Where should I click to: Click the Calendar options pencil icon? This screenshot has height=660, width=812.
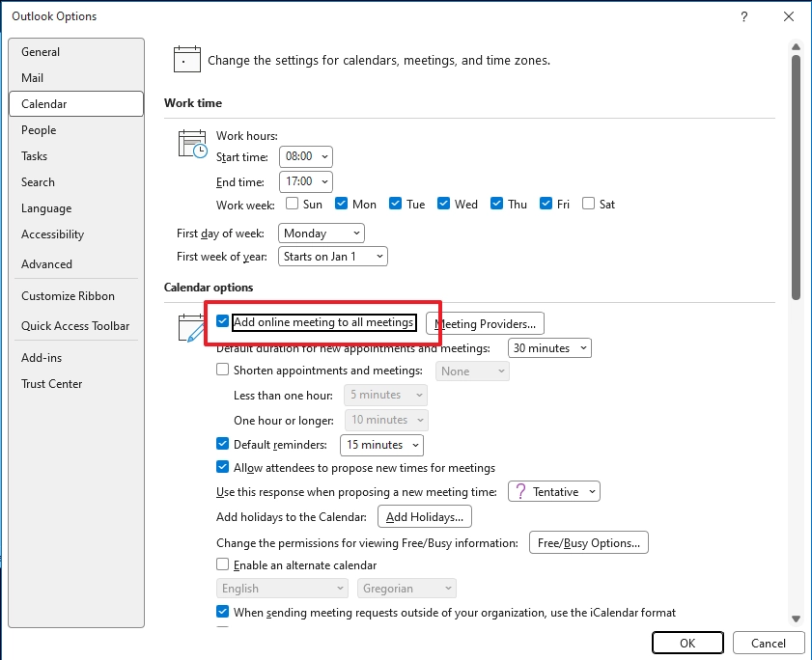[x=191, y=328]
